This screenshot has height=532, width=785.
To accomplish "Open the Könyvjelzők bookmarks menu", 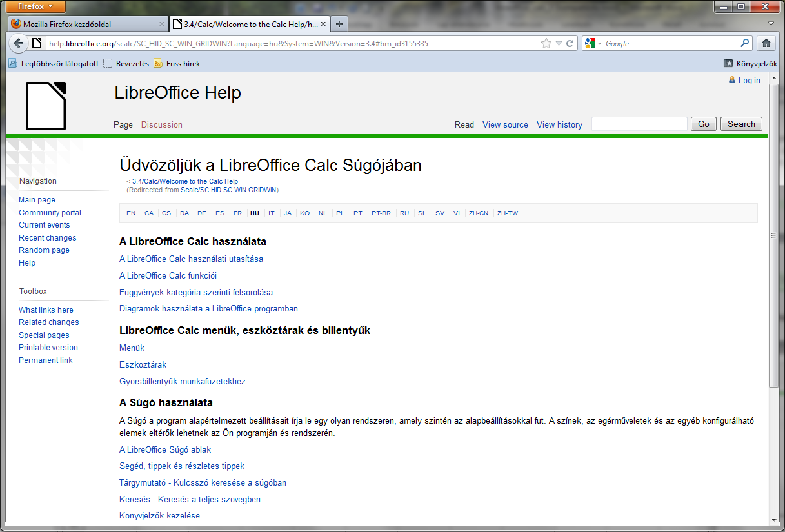I will pos(750,64).
